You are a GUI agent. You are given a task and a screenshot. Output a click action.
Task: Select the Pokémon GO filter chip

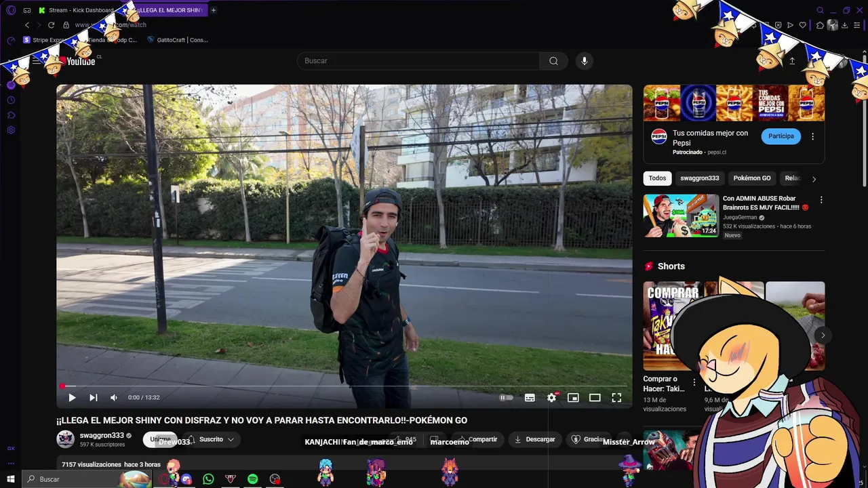click(x=752, y=178)
